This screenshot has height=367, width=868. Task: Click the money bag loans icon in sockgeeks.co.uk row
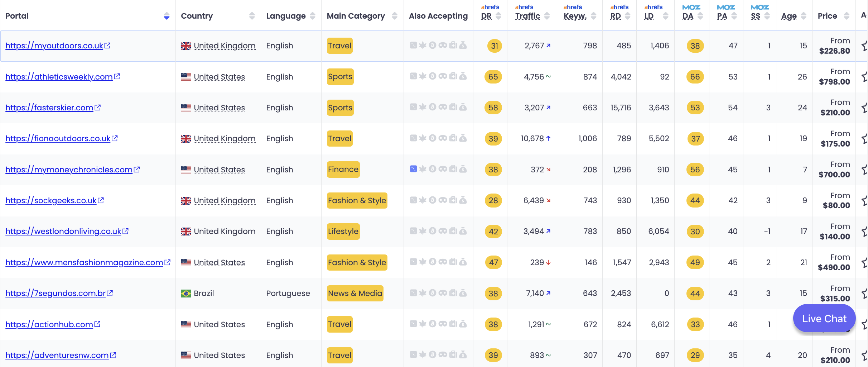click(x=463, y=200)
